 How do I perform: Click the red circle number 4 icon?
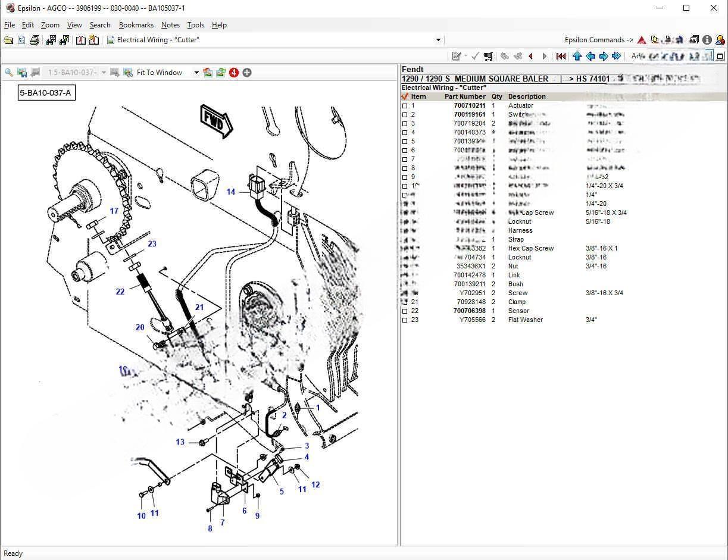[234, 73]
